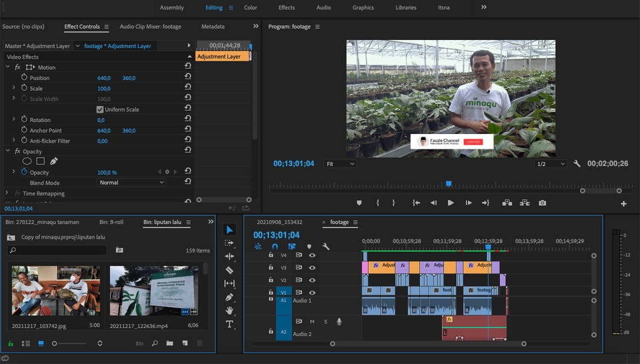Screen dimensions: 640x364
Task: Select the Track Select Forward tool
Action: tap(229, 243)
